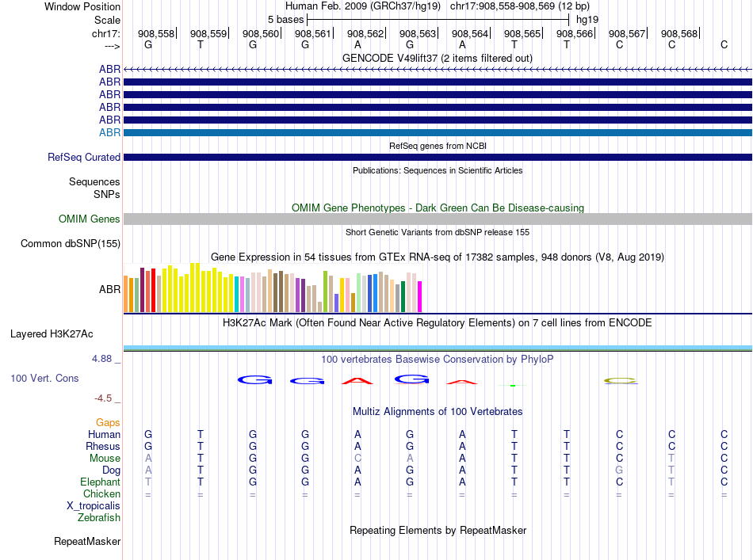Screen dimensions: 753x560
Task: Click the "5 bases" scale bar label
Action: coord(285,20)
